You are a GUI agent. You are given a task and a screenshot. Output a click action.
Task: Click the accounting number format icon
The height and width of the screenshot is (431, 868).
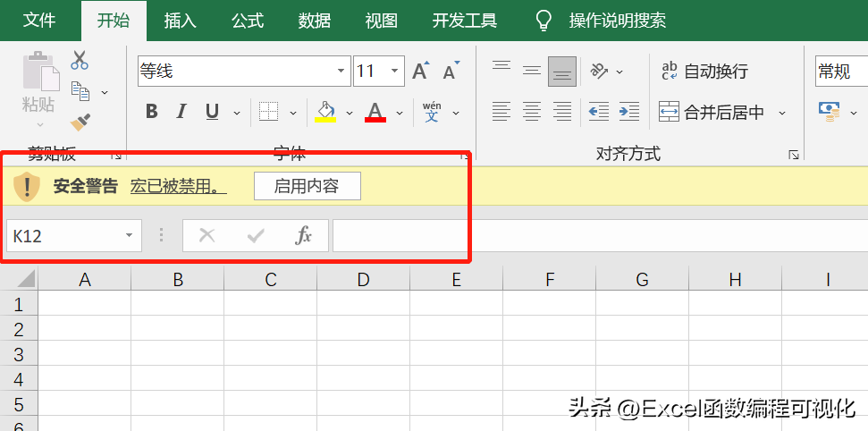tap(829, 112)
